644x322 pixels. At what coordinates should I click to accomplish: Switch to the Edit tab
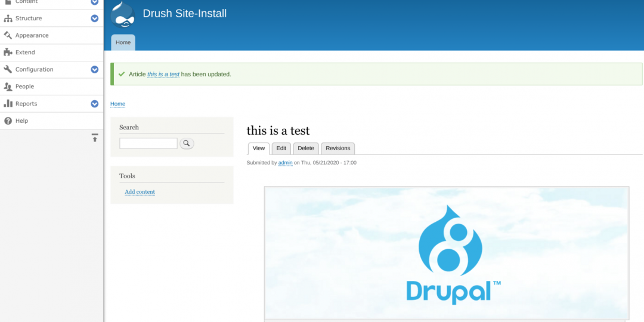[281, 148]
